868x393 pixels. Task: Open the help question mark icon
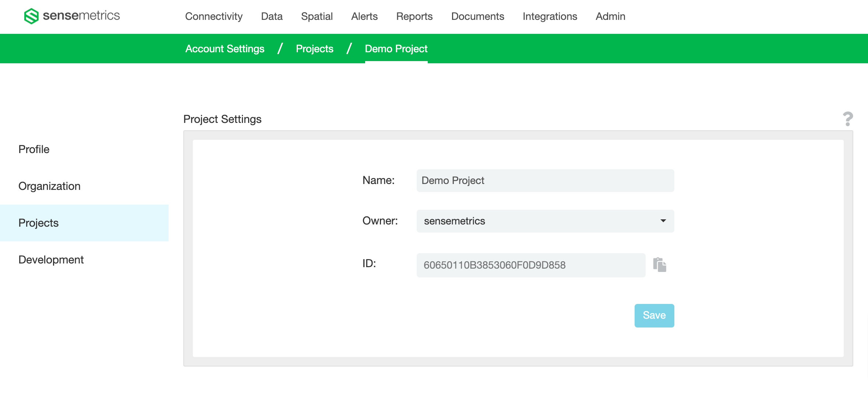point(848,119)
